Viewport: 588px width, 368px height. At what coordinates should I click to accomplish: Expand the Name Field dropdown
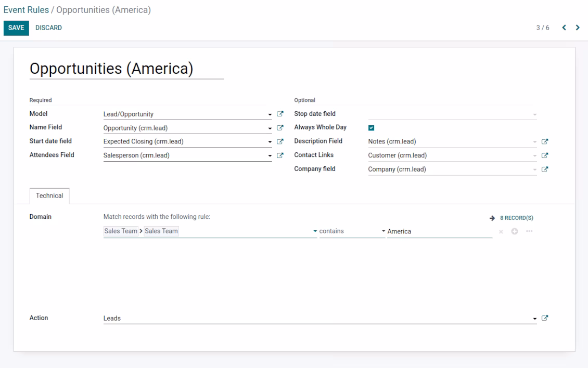tap(270, 128)
